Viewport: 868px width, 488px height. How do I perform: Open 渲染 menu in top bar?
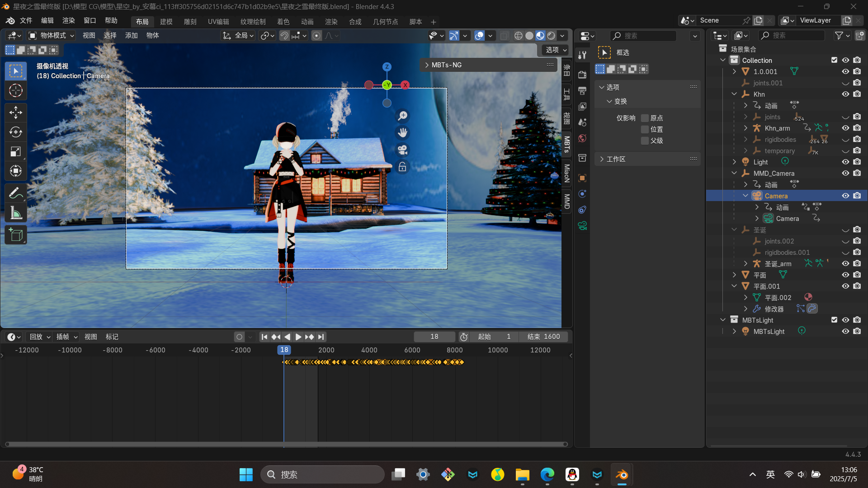pyautogui.click(x=68, y=21)
